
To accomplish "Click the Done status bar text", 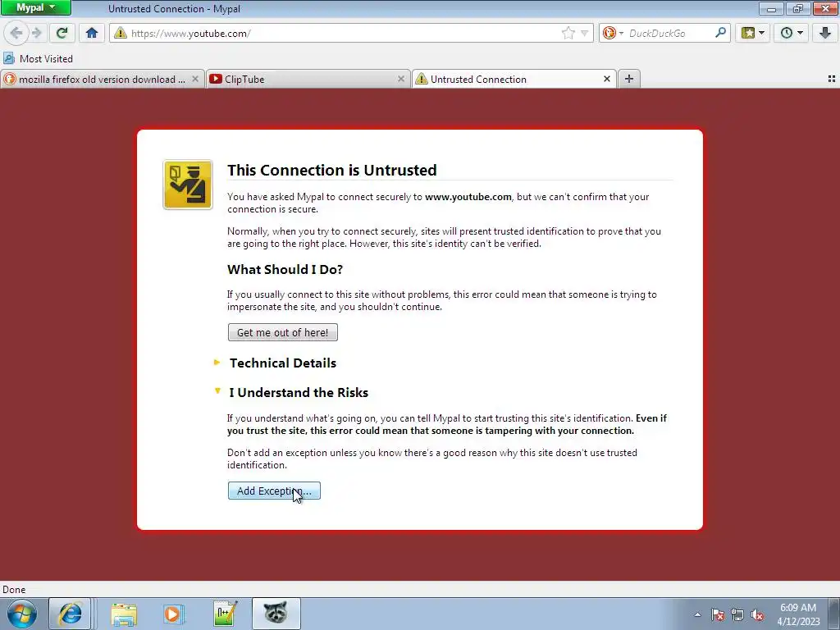I will (x=14, y=589).
